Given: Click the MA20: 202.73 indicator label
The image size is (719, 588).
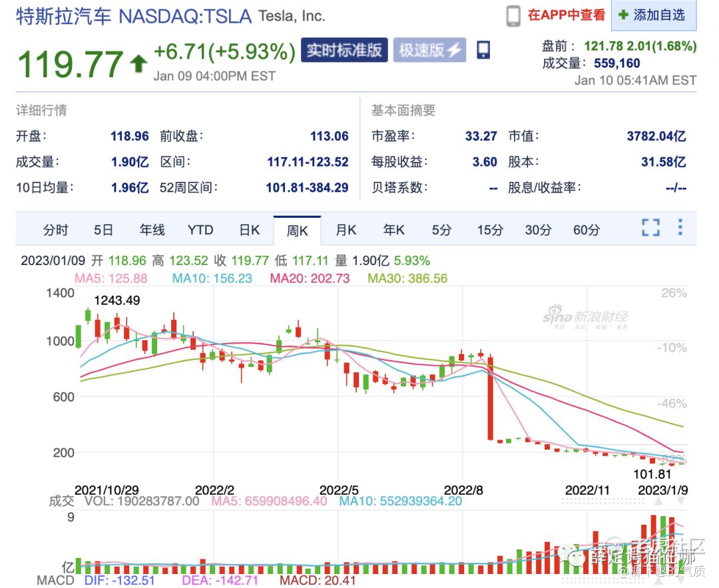Looking at the screenshot, I should coord(310,278).
